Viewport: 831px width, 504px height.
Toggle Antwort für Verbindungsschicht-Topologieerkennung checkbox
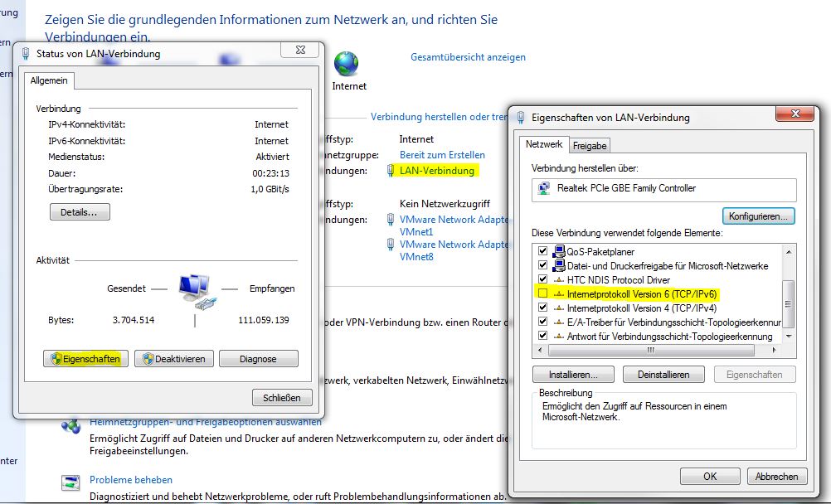pyautogui.click(x=542, y=336)
